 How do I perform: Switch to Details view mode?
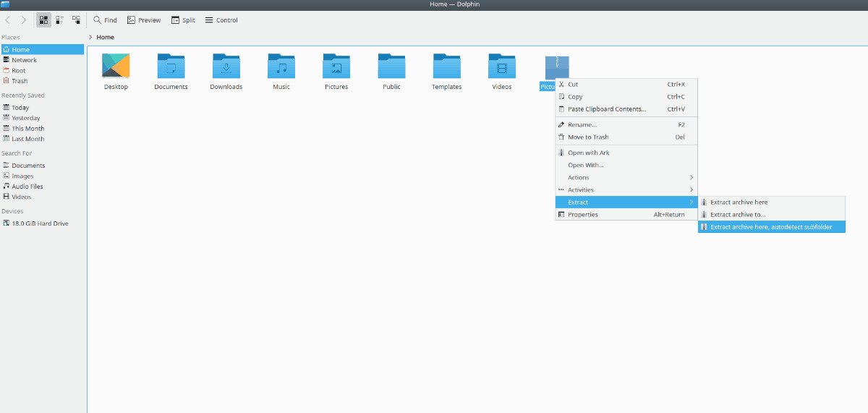click(x=76, y=20)
